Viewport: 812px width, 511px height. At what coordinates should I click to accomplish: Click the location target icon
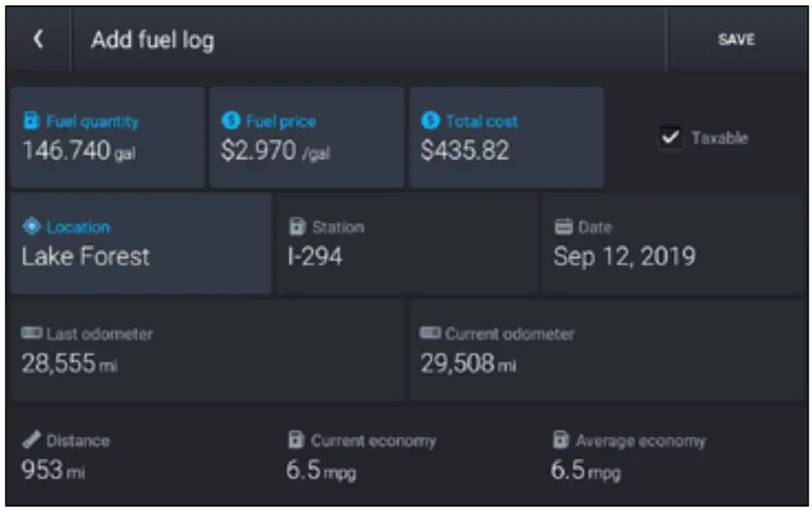(x=32, y=228)
